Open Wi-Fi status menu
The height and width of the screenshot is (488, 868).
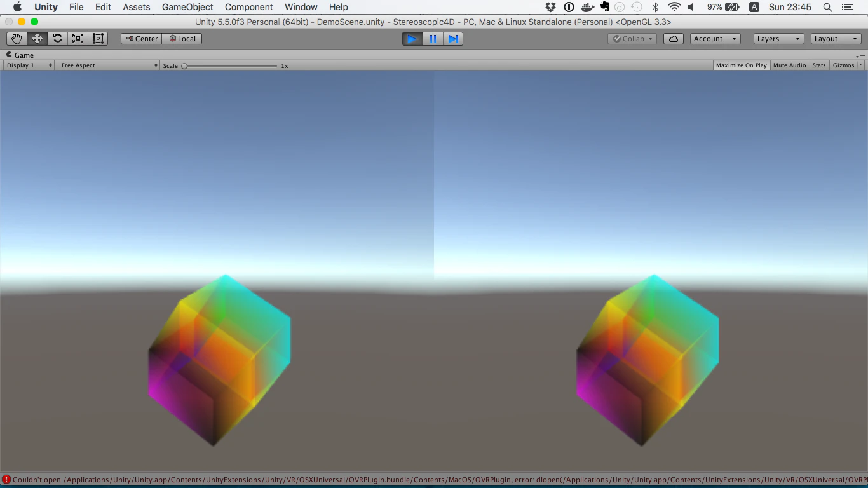click(x=674, y=7)
